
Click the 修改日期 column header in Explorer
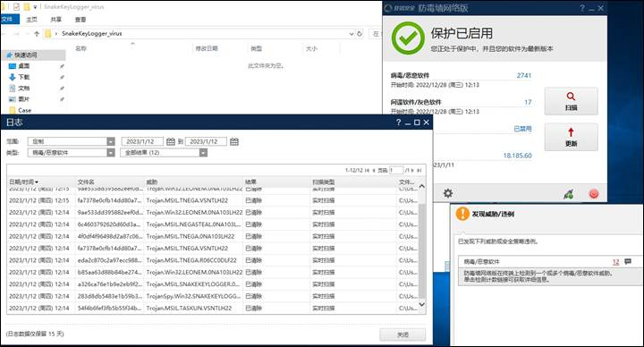(207, 48)
